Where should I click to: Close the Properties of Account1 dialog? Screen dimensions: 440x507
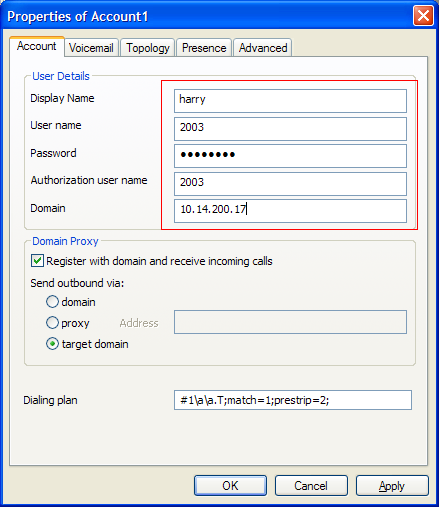click(423, 15)
